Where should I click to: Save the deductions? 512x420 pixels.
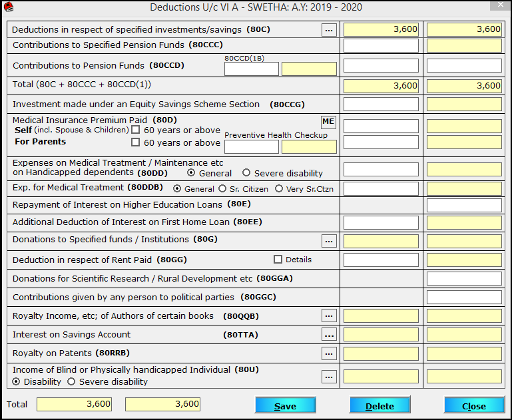pyautogui.click(x=286, y=405)
